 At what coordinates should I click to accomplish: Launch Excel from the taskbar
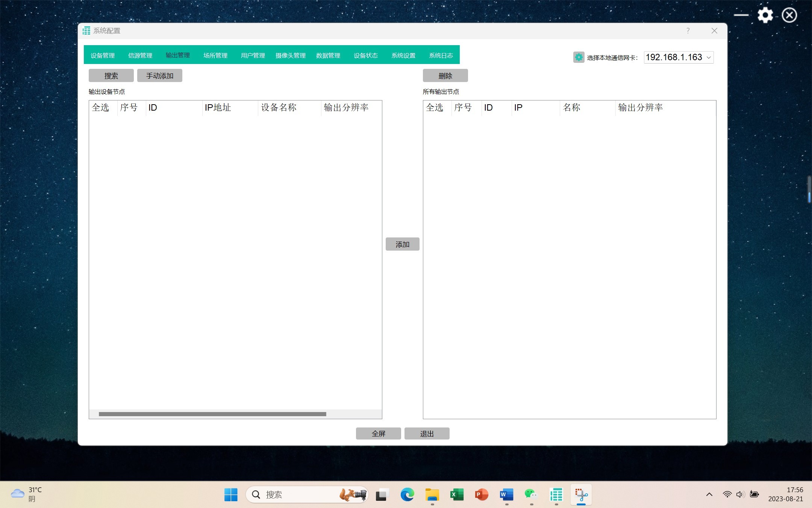tap(457, 494)
